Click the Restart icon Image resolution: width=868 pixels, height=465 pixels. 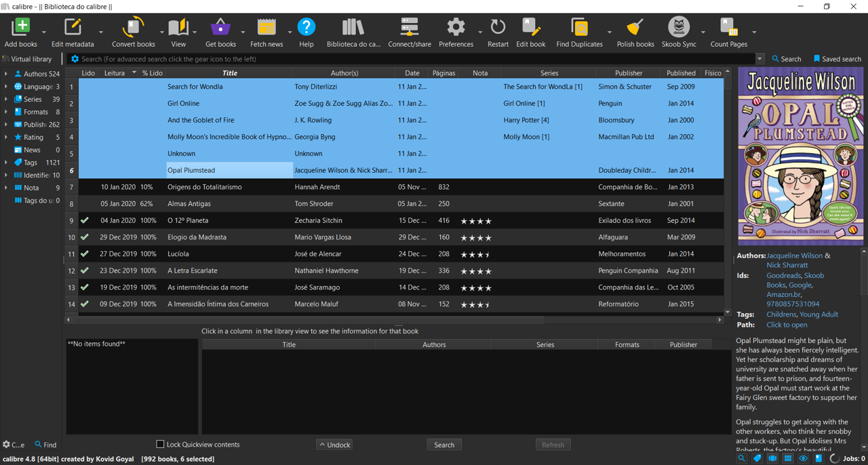pyautogui.click(x=498, y=28)
